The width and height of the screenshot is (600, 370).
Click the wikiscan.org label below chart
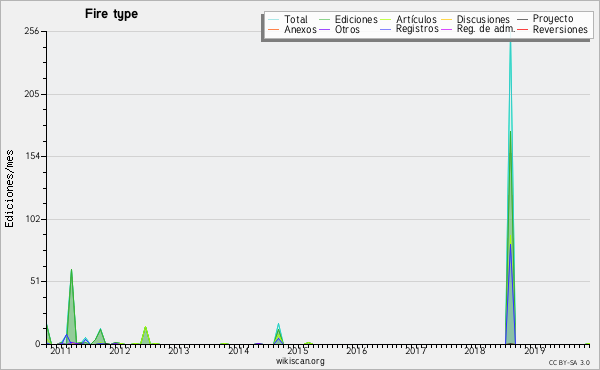point(300,361)
